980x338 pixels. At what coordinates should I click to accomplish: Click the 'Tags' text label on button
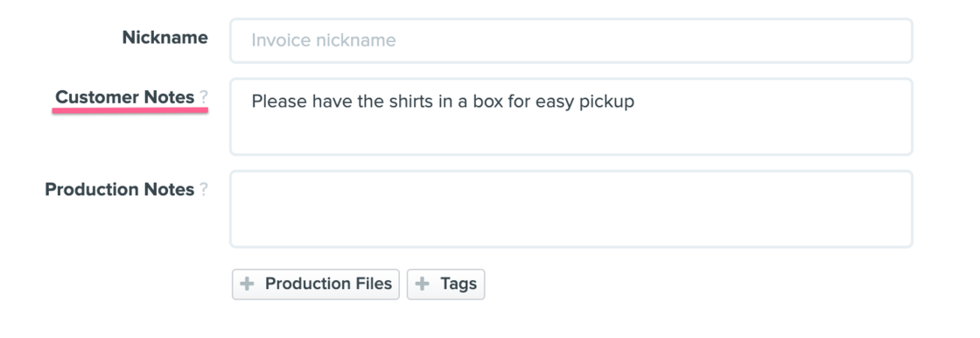pyautogui.click(x=458, y=285)
